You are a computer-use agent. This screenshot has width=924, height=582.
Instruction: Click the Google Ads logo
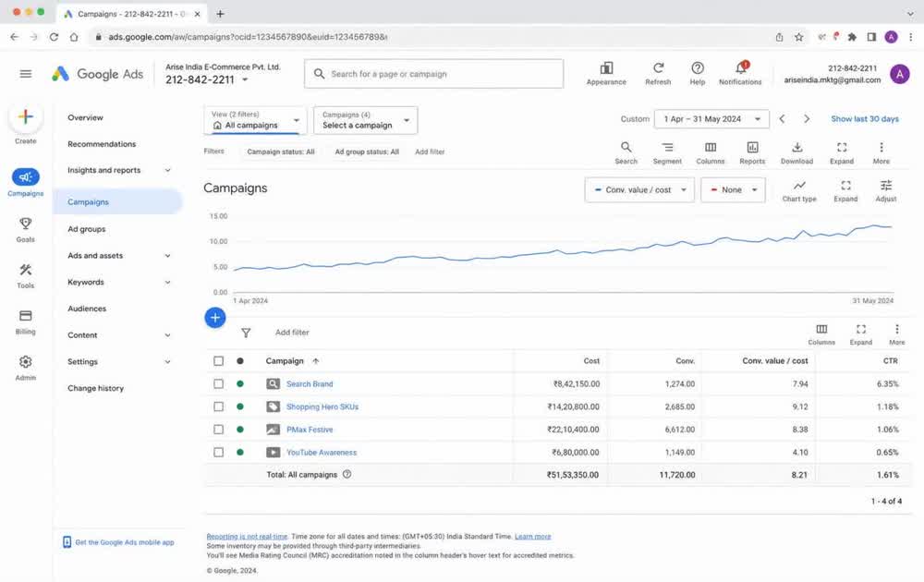click(97, 74)
